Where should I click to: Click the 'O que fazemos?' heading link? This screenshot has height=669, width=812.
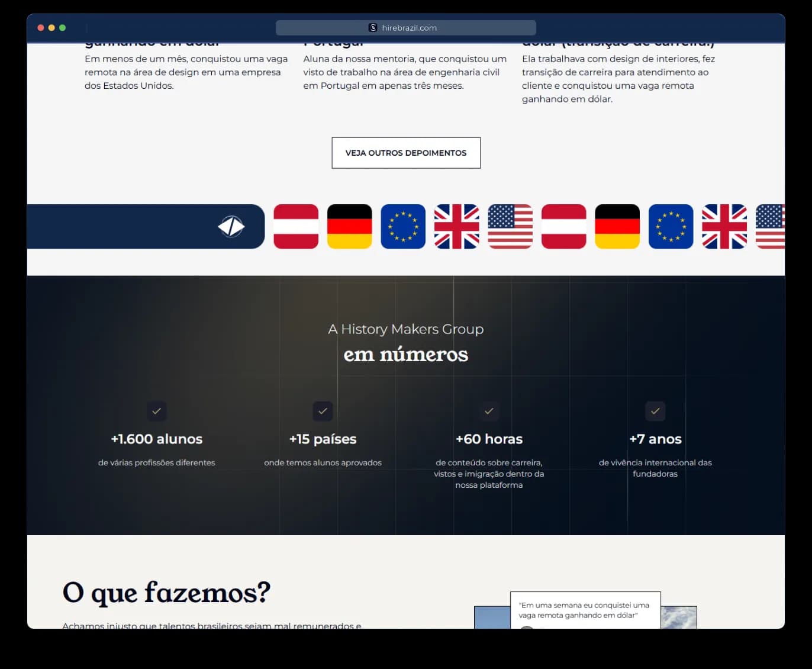pyautogui.click(x=166, y=593)
